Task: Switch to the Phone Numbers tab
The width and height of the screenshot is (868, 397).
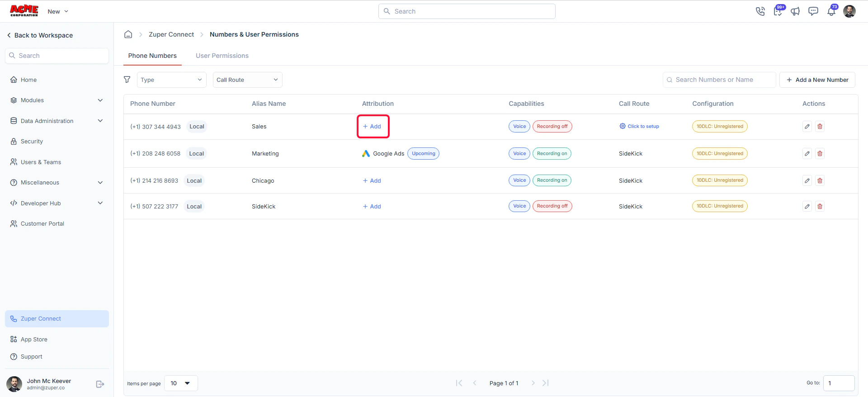Action: coord(152,56)
